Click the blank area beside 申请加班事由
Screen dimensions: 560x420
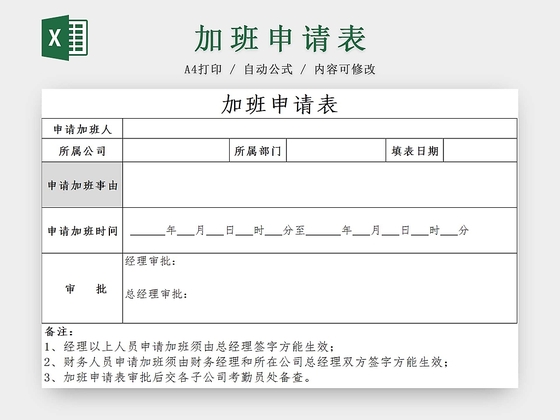[x=320, y=185]
